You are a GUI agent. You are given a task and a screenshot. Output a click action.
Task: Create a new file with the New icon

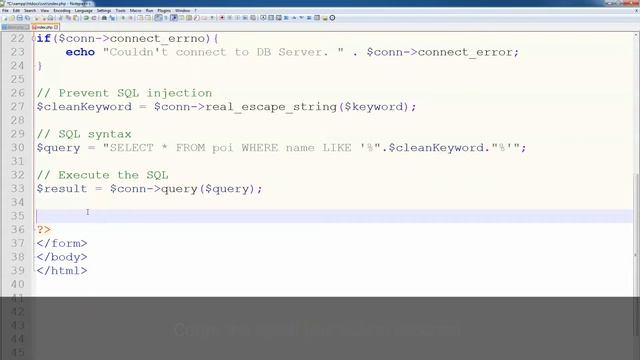5,18
